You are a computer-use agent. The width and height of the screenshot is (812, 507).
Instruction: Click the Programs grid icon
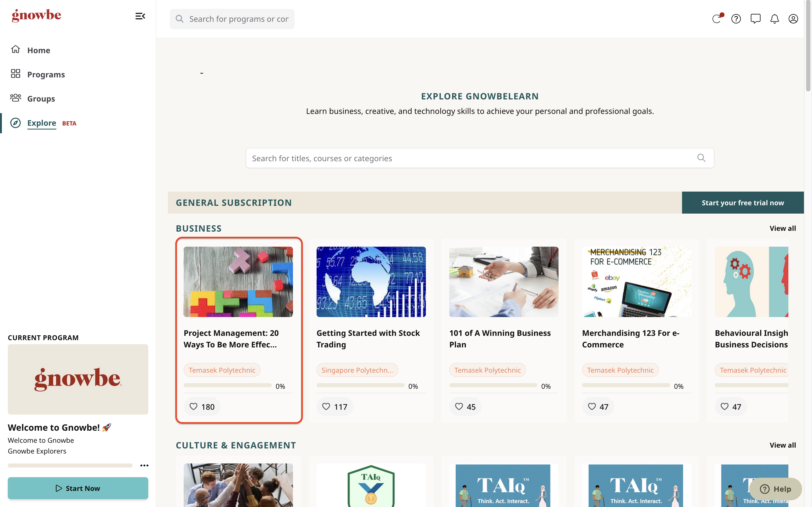tap(15, 74)
